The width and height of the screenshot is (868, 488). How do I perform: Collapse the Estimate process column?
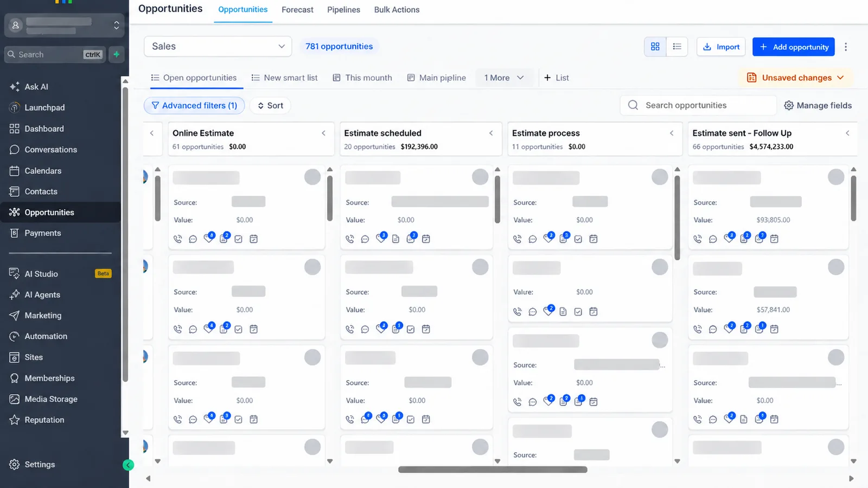click(672, 133)
